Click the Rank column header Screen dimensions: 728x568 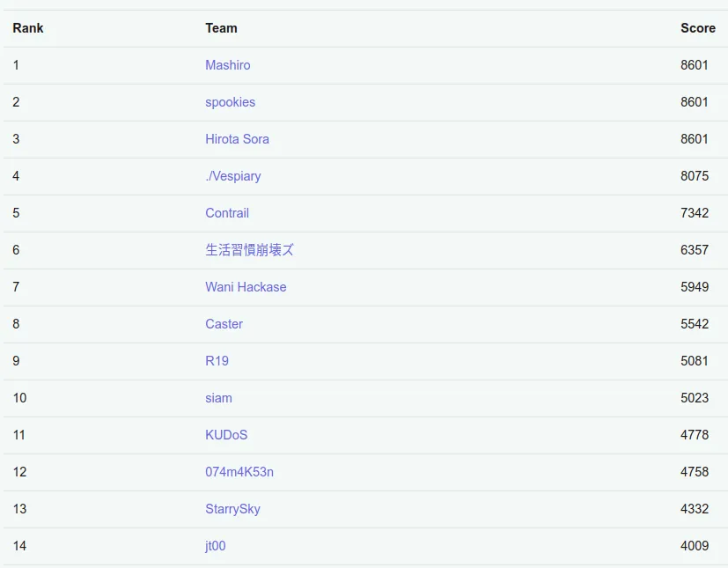click(x=28, y=28)
